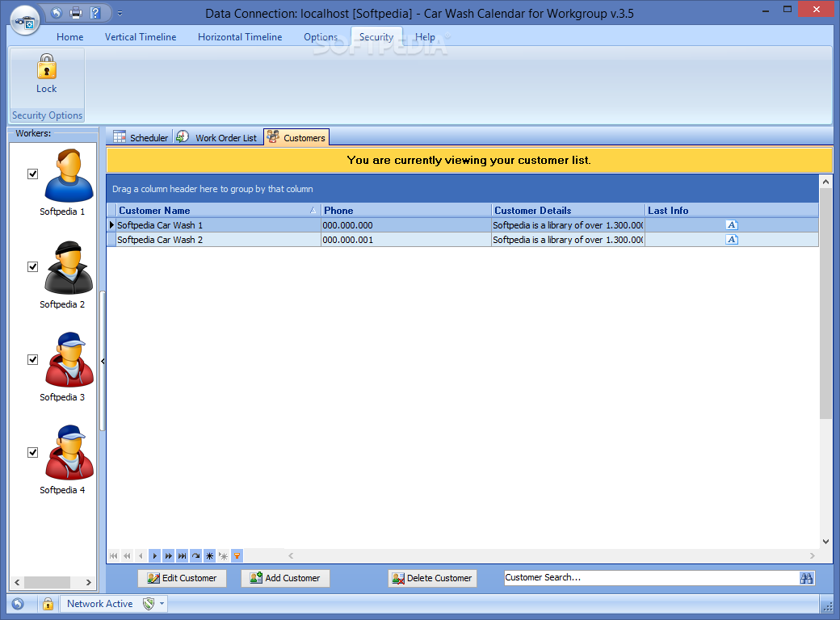Click phone cell 000.000.000

(x=406, y=225)
